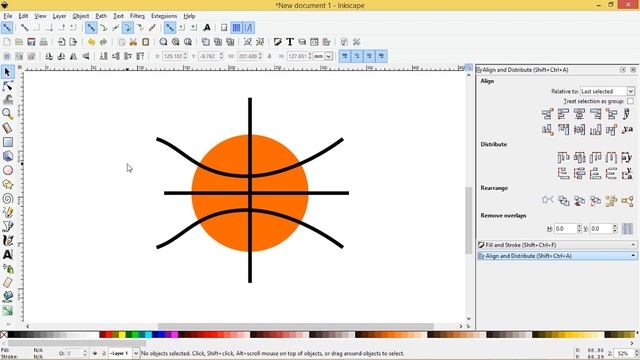The height and width of the screenshot is (360, 640).
Task: Click the Redo arrow icon
Action: click(103, 42)
